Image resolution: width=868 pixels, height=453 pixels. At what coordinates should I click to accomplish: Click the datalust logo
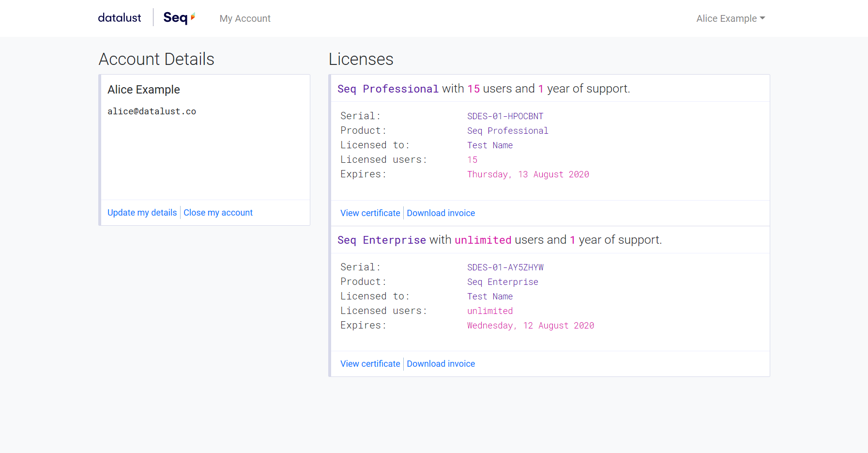coord(120,18)
